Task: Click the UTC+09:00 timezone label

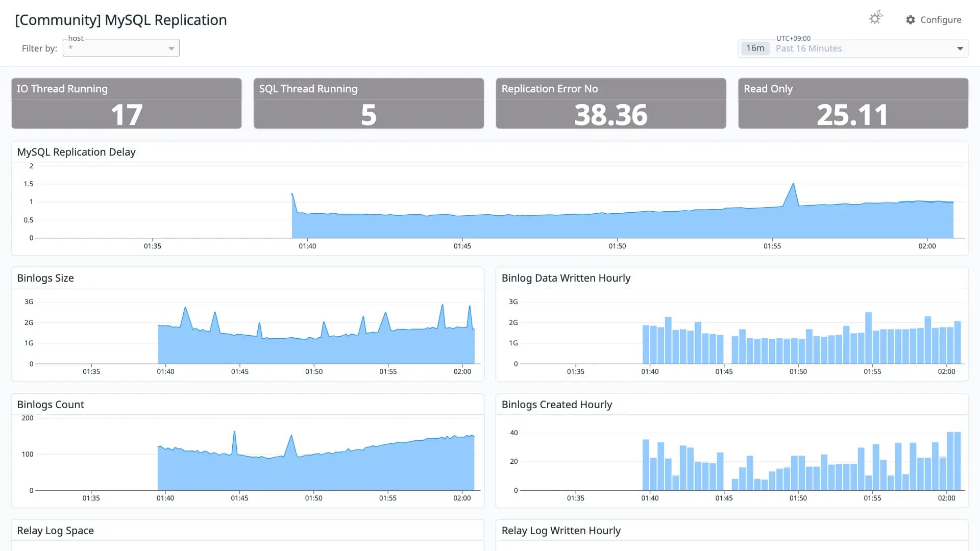Action: coord(793,38)
